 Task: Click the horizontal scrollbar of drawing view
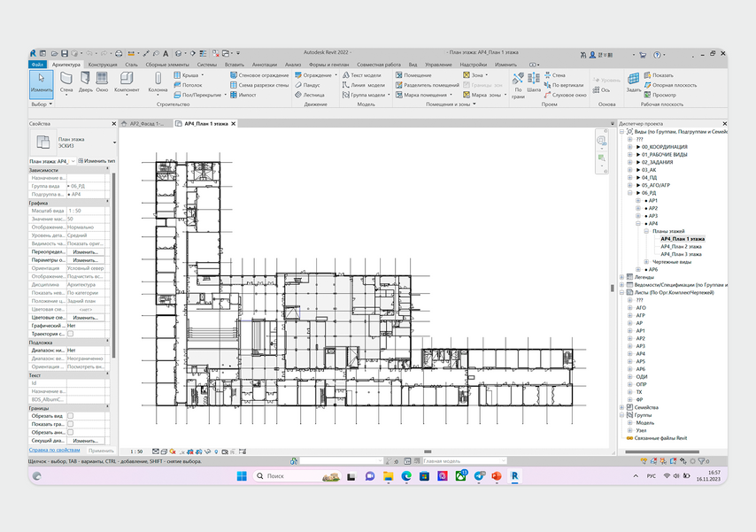428,451
